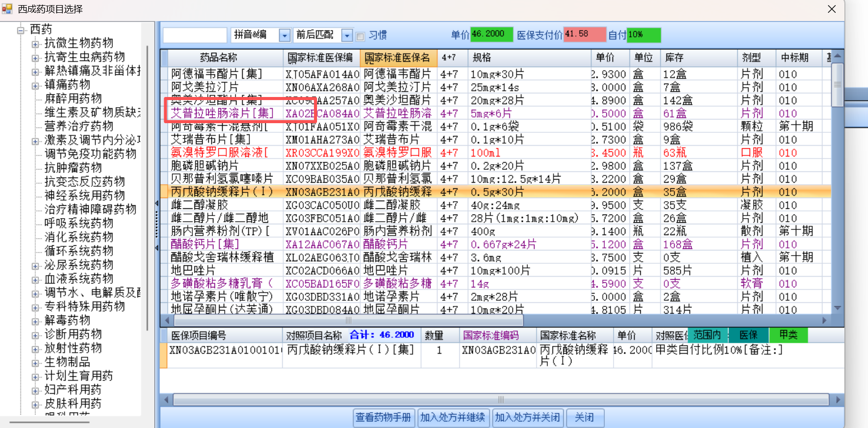Sort by the 剂型 column header

pyautogui.click(x=756, y=57)
